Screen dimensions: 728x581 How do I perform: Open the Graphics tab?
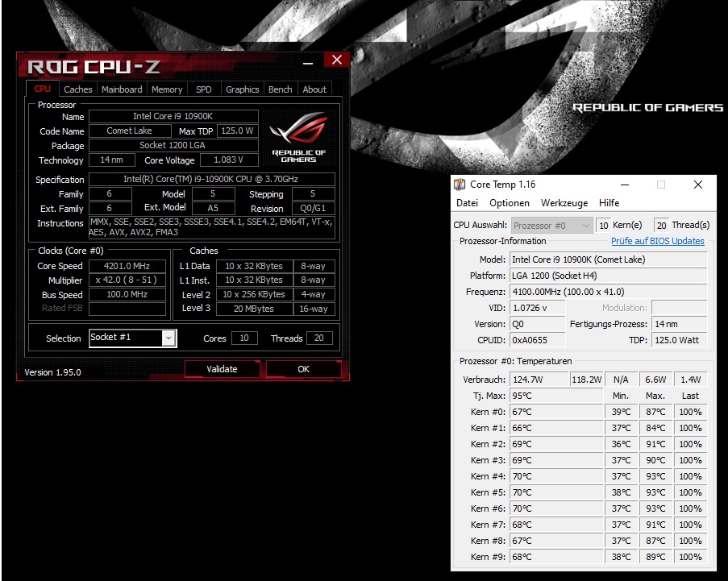point(242,89)
